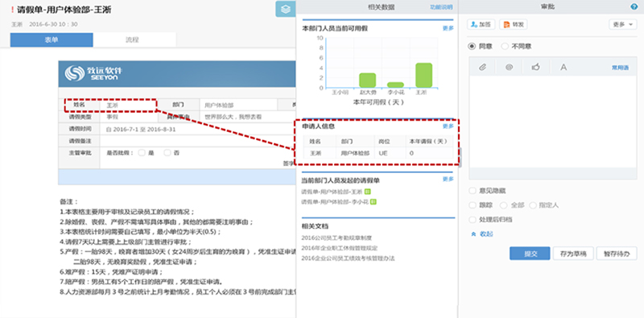Image resolution: width=644 pixels, height=318 pixels.
Task: Click the 提交 submit button
Action: 530,254
